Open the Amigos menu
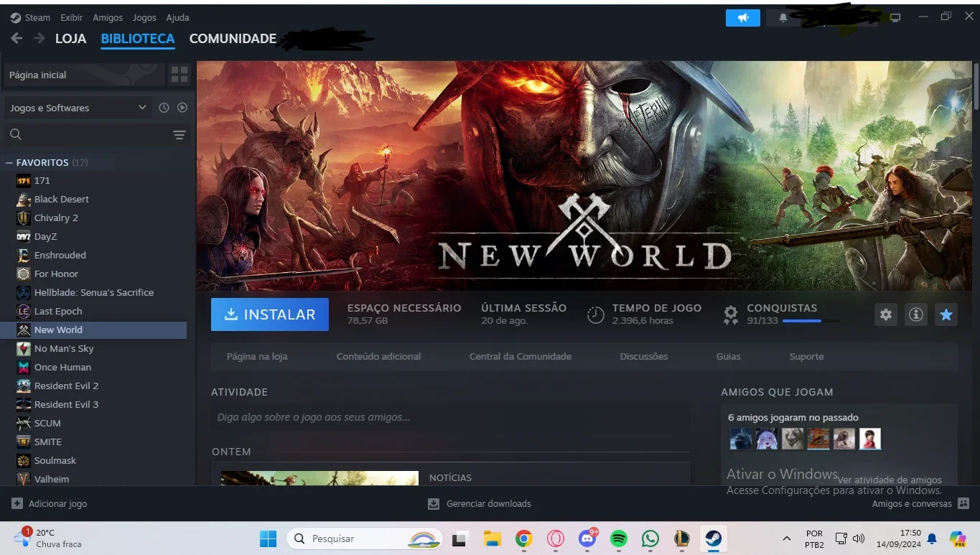This screenshot has height=555, width=980. pos(108,17)
